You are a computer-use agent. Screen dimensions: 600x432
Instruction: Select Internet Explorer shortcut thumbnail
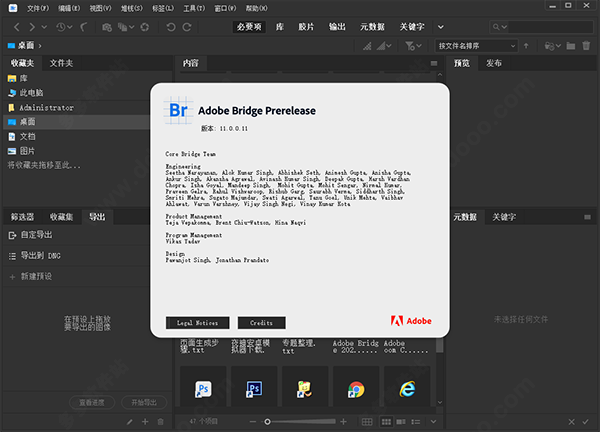coord(407,386)
